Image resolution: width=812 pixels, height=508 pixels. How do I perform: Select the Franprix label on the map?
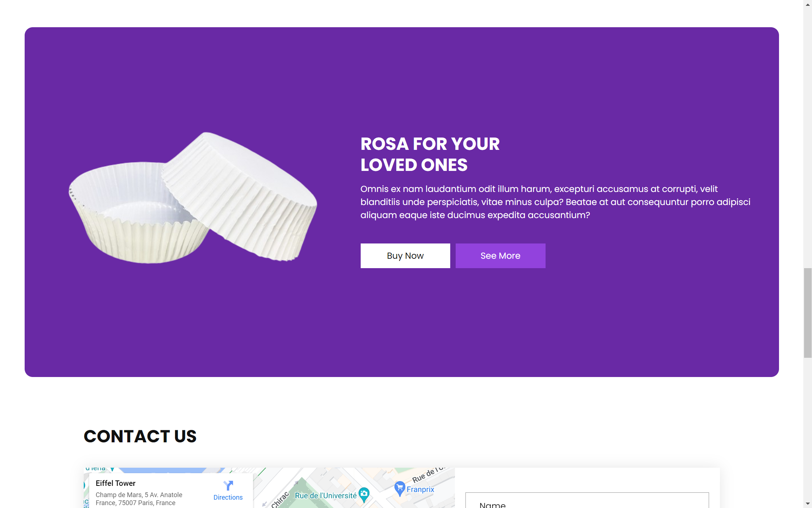[420, 489]
